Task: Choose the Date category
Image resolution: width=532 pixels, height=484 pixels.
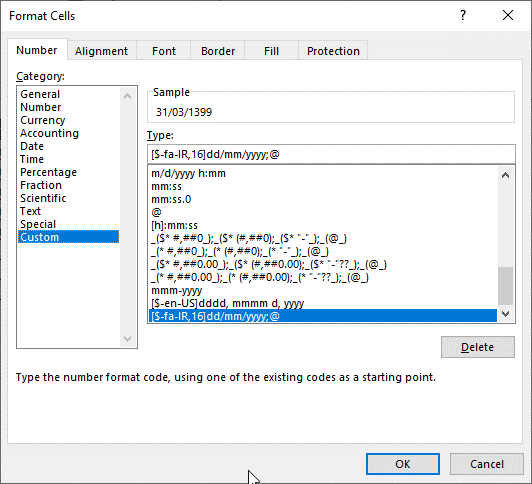Action: click(32, 146)
